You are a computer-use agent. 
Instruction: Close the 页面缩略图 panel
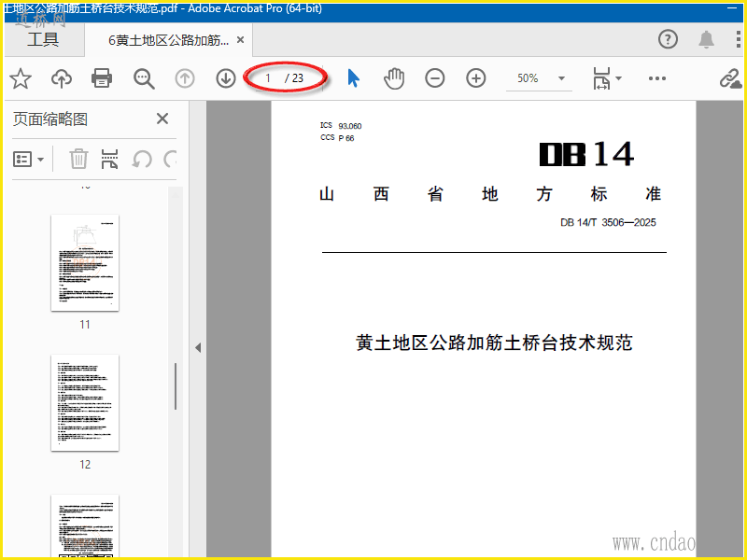coord(162,119)
